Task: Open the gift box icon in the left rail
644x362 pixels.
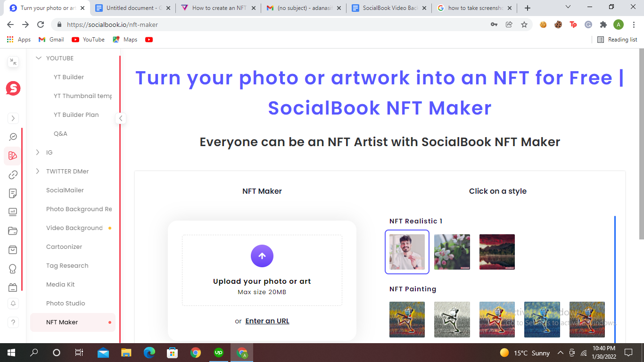Action: pos(13,288)
